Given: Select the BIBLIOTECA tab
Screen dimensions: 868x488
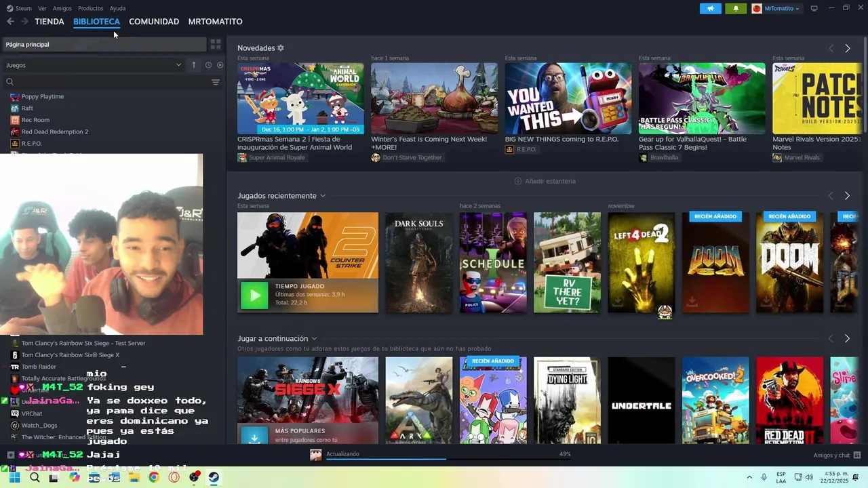Looking at the screenshot, I should coord(96,22).
